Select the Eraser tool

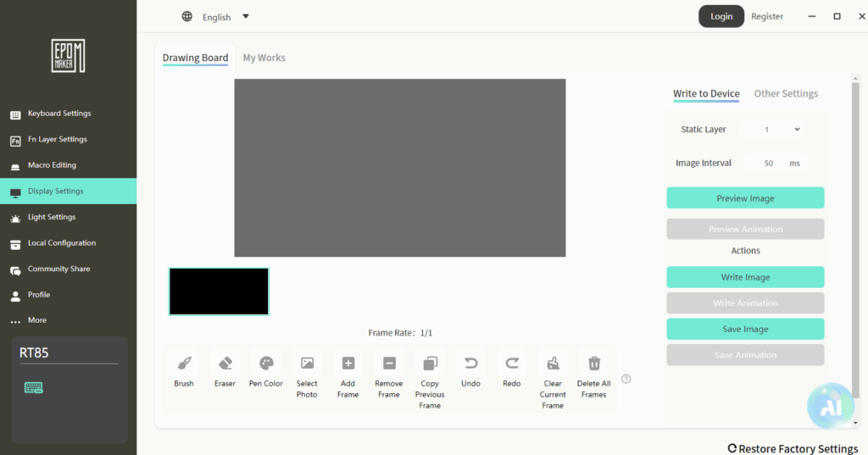(225, 363)
